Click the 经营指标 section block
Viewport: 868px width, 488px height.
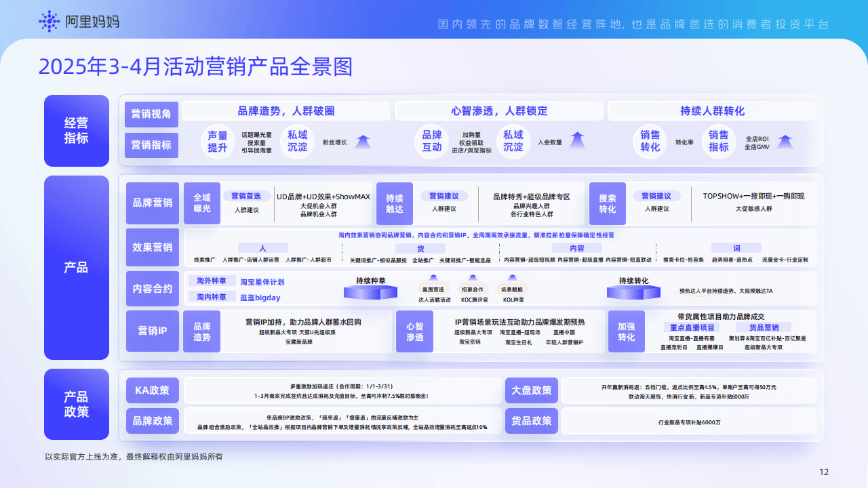point(77,130)
